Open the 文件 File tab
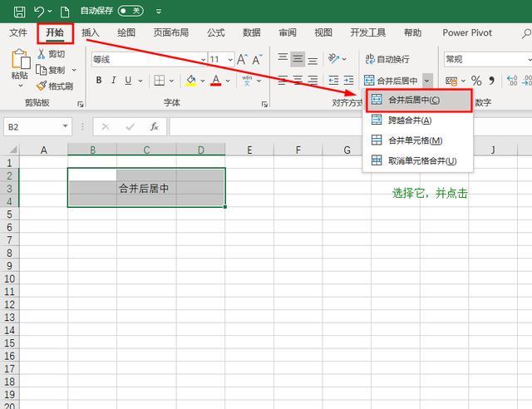Viewport: 532px width, 409px height. [x=18, y=33]
